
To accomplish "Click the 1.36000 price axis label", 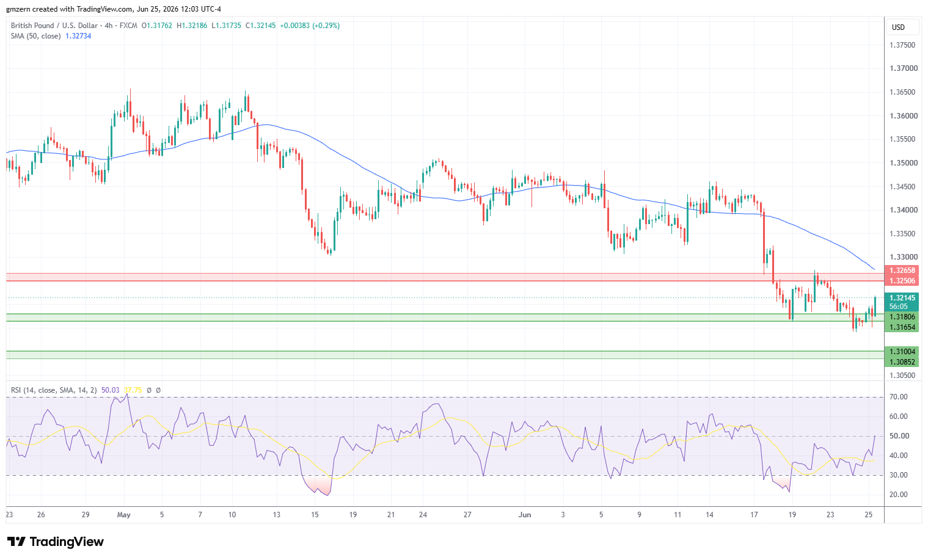I will [x=902, y=116].
